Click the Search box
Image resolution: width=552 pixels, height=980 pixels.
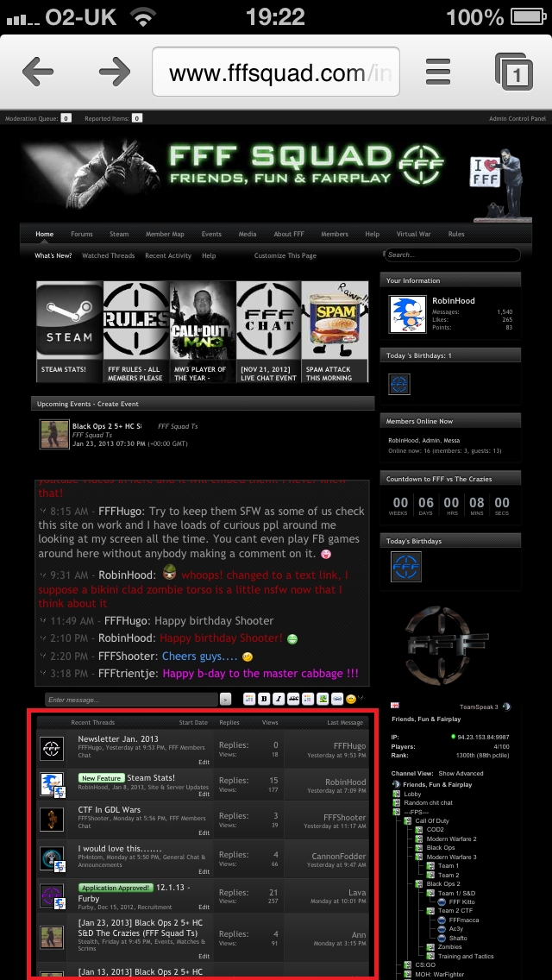coord(452,255)
